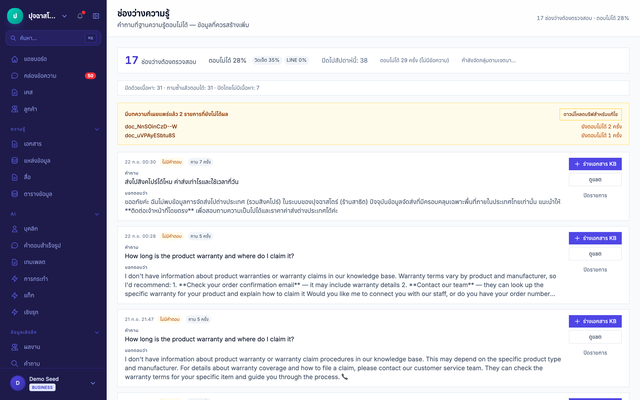This screenshot has height=400, width=640.
Task: Click the Demo Seed user avatar
Action: pos(18,383)
